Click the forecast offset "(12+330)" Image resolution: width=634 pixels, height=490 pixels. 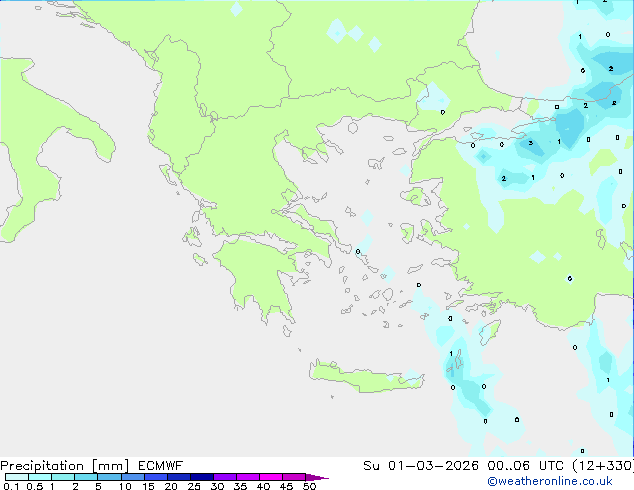click(x=603, y=466)
